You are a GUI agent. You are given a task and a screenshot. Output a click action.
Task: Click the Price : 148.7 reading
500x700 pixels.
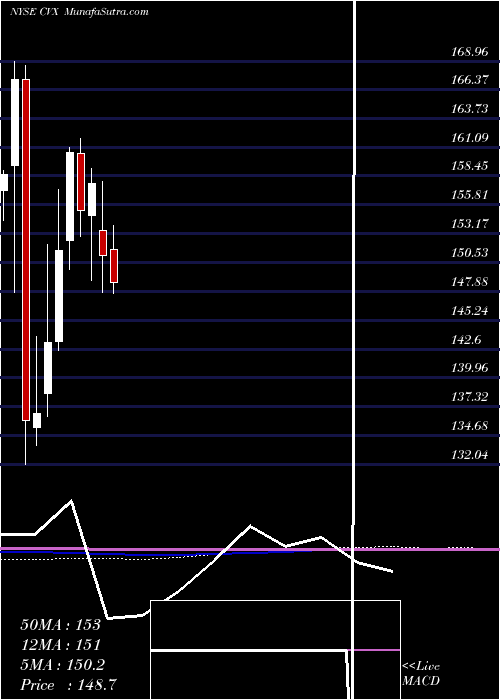[x=70, y=684]
